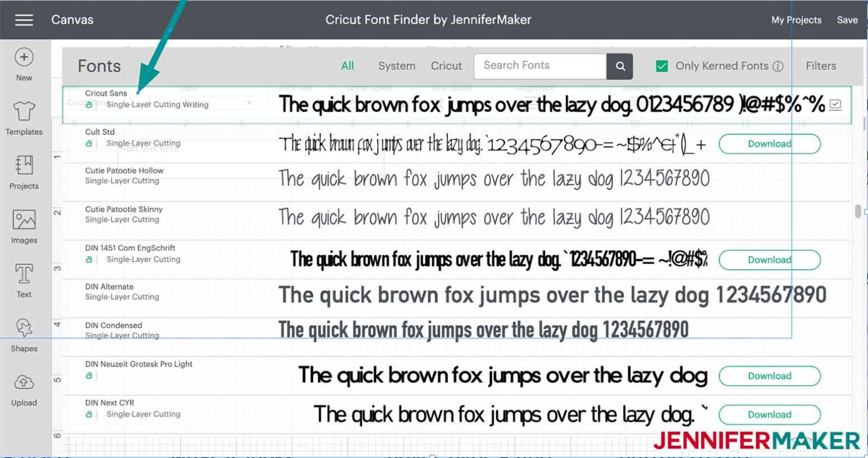The width and height of the screenshot is (868, 458).
Task: Click the vertical scrollbar thumb on the right
Action: [858, 211]
